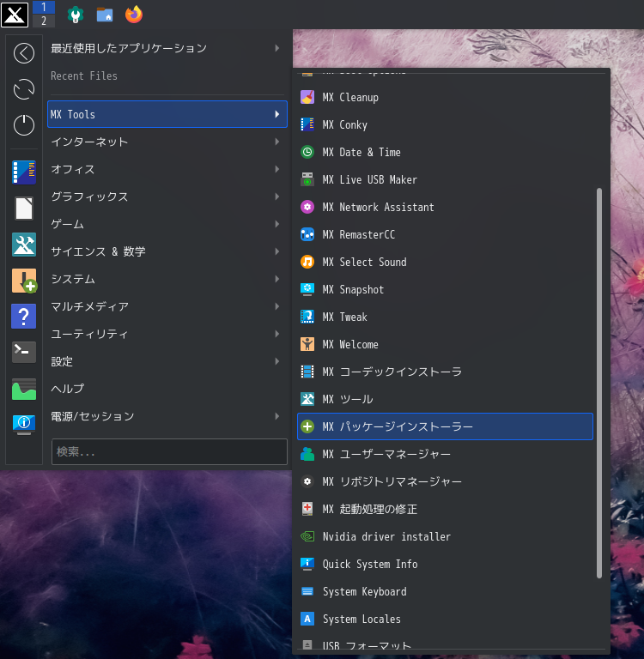644x659 pixels.
Task: Expand 最近使用したアプリケーション submenu arrow
Action: (276, 48)
